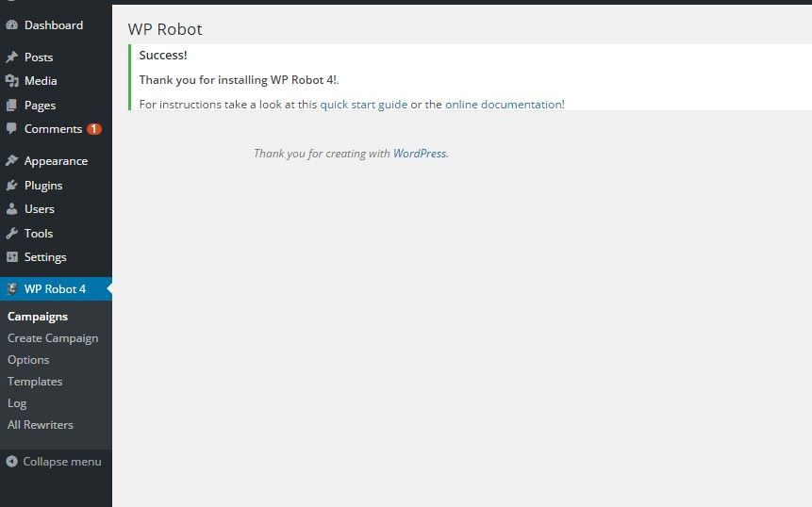Open the All Rewriters page

(41, 425)
